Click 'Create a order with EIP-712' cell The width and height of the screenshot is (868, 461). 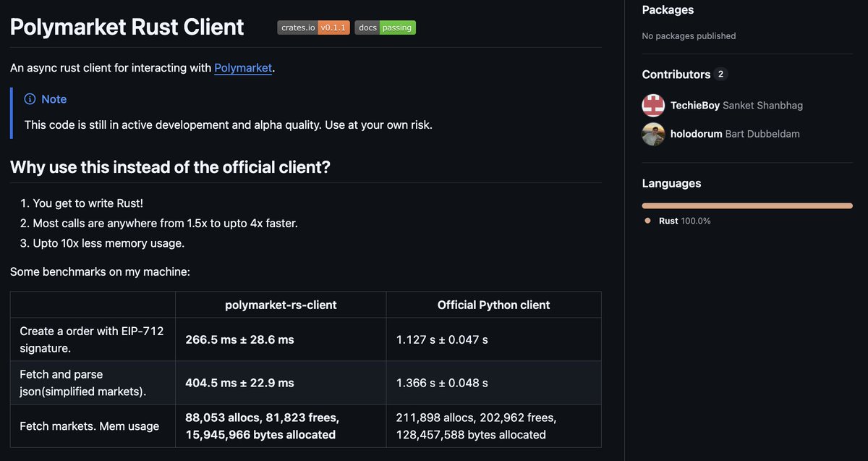93,339
